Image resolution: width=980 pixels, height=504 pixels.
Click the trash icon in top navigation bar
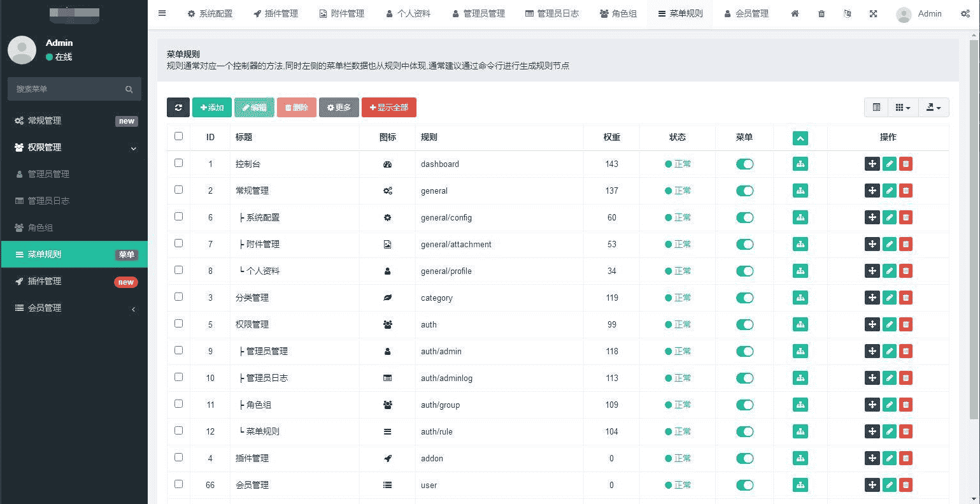click(821, 13)
